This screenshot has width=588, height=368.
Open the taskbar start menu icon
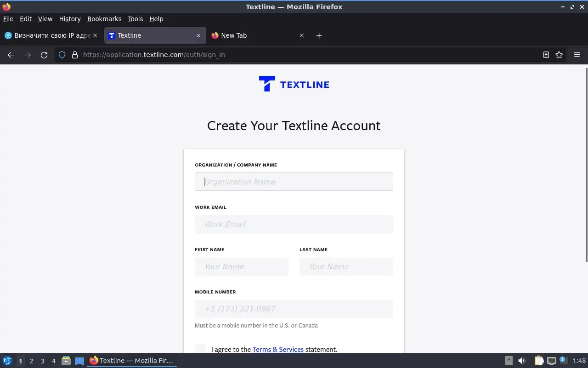coord(7,361)
